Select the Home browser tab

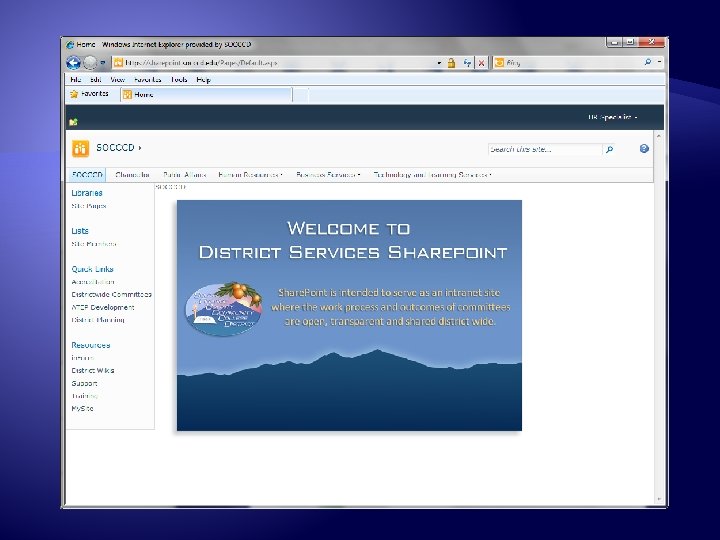pyautogui.click(x=206, y=95)
